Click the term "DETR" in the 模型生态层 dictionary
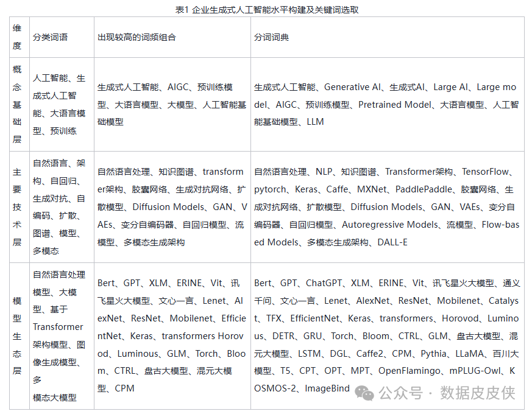 coord(283,336)
